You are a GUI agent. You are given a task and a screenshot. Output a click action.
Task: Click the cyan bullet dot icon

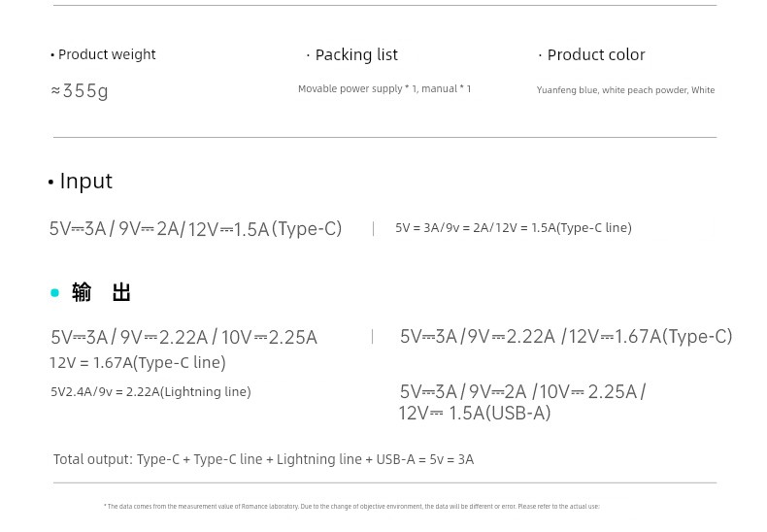coord(54,293)
